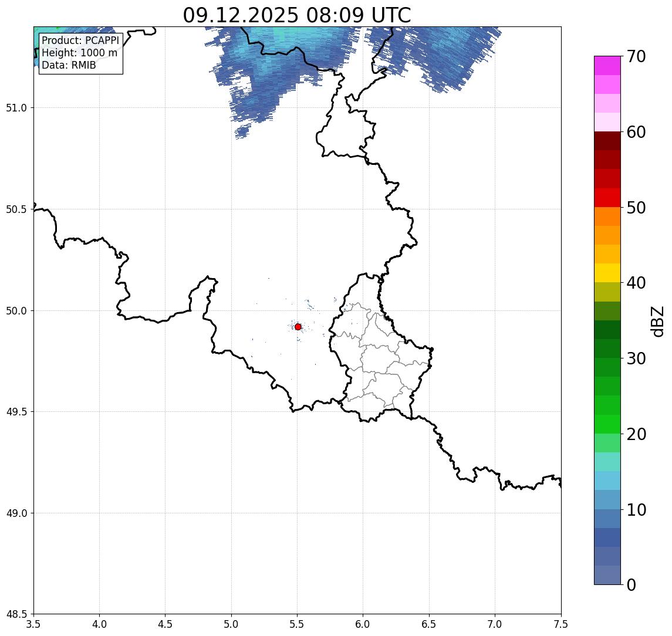
Task: Click the yellow swatch just above 40
Action: (x=607, y=273)
